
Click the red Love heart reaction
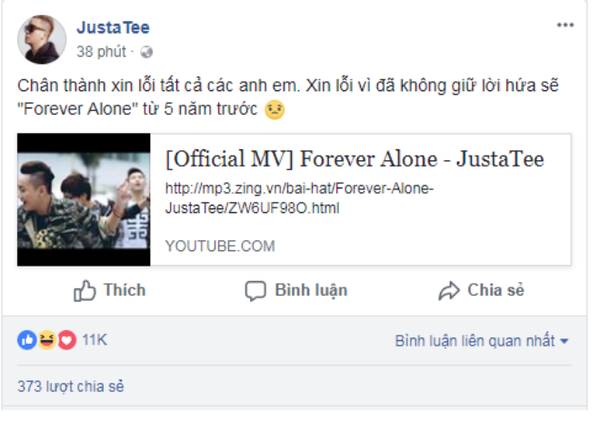click(67, 340)
